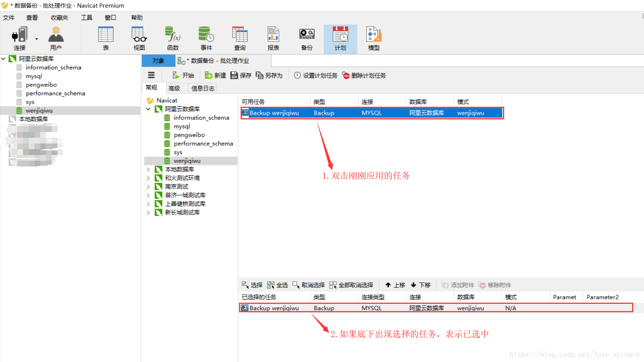The image size is (644, 362).
Task: Switch to the 高级 tab
Action: pyautogui.click(x=174, y=88)
